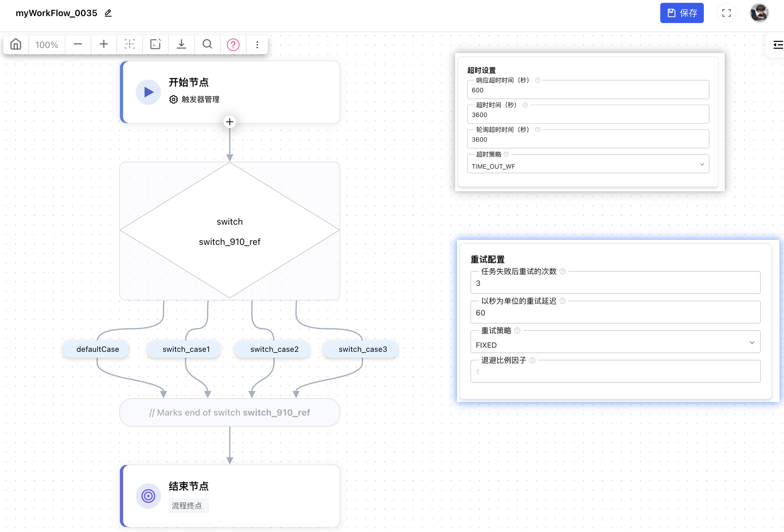Open the three-dot more options menu
Viewport: 784px width, 532px height.
258,44
